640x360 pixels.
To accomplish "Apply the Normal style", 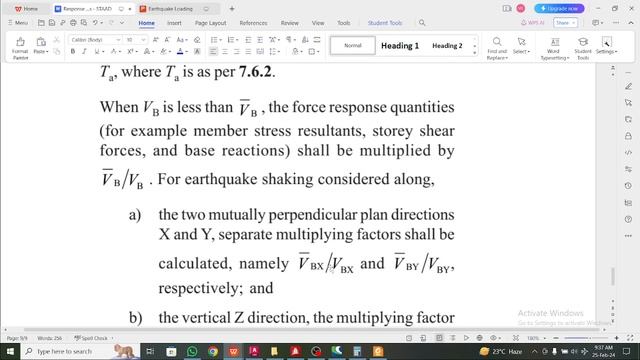I will coord(353,45).
